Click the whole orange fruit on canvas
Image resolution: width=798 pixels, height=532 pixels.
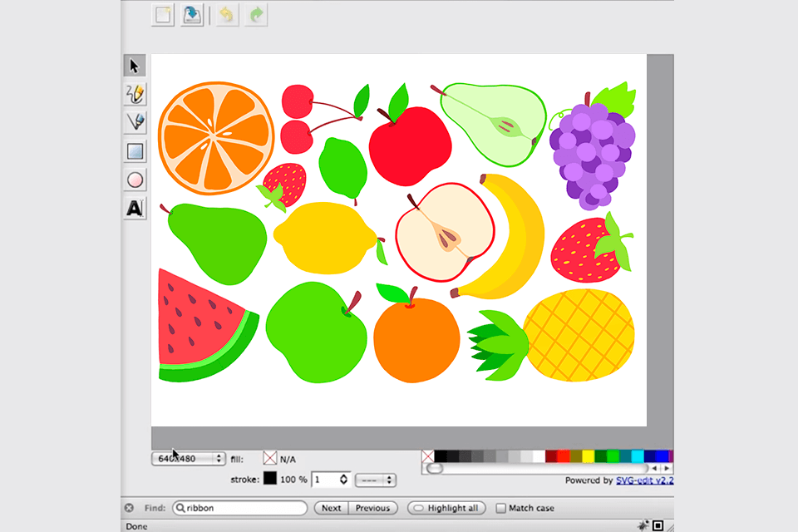416,340
